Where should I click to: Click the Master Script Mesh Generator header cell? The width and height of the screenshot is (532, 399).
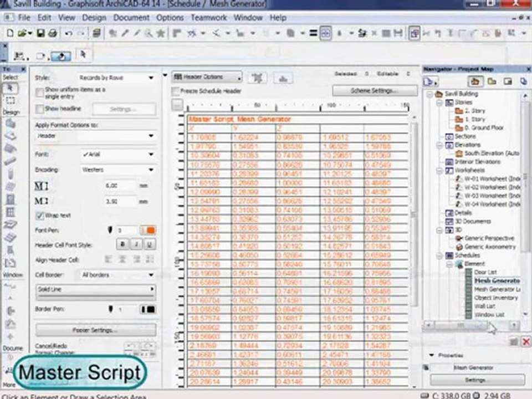tap(297, 119)
